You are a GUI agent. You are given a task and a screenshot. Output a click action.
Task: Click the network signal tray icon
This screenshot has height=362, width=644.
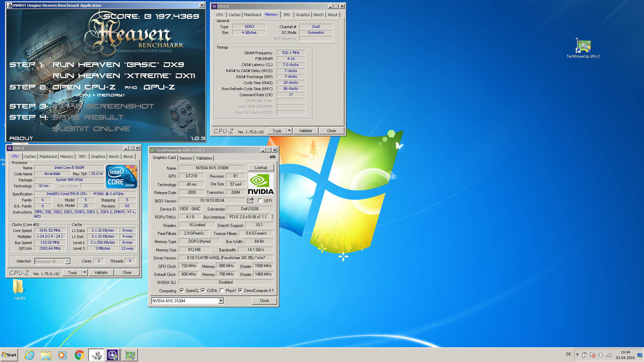609,355
